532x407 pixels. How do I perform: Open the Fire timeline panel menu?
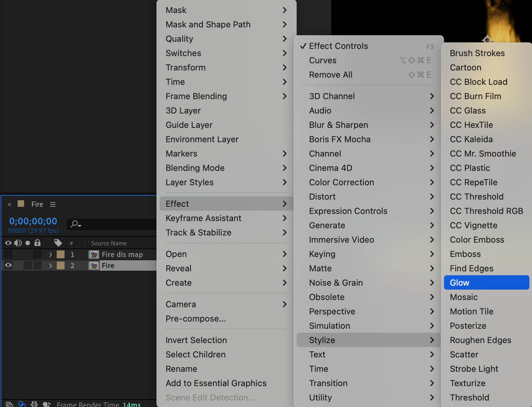tap(53, 204)
